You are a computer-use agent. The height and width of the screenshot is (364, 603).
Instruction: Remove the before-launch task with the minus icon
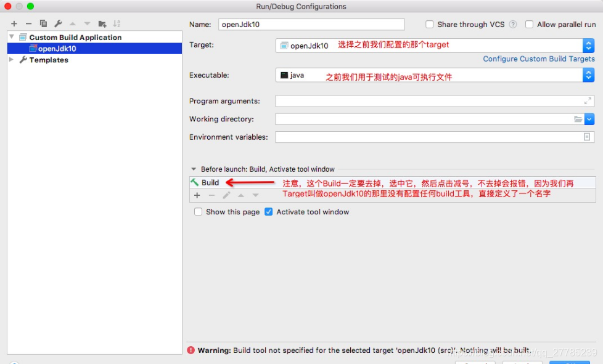tap(211, 195)
